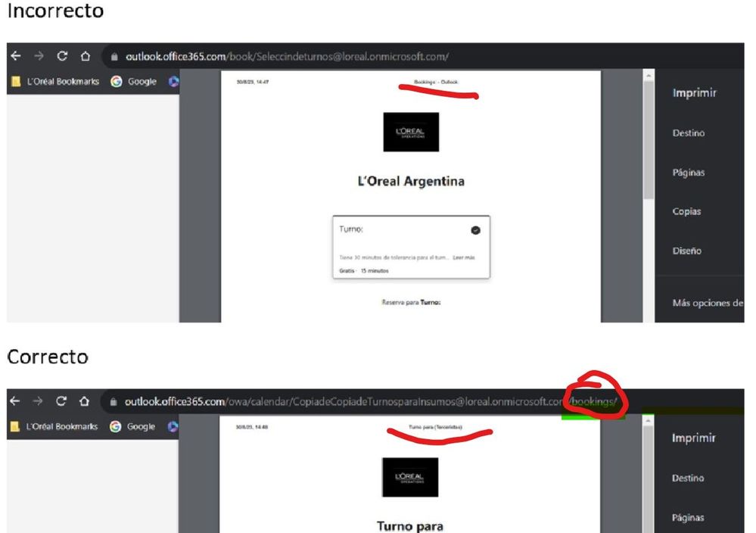Click the L'Oréal logo above L'Oreal Argentina
Screen dimensions: 756x533
click(x=411, y=132)
